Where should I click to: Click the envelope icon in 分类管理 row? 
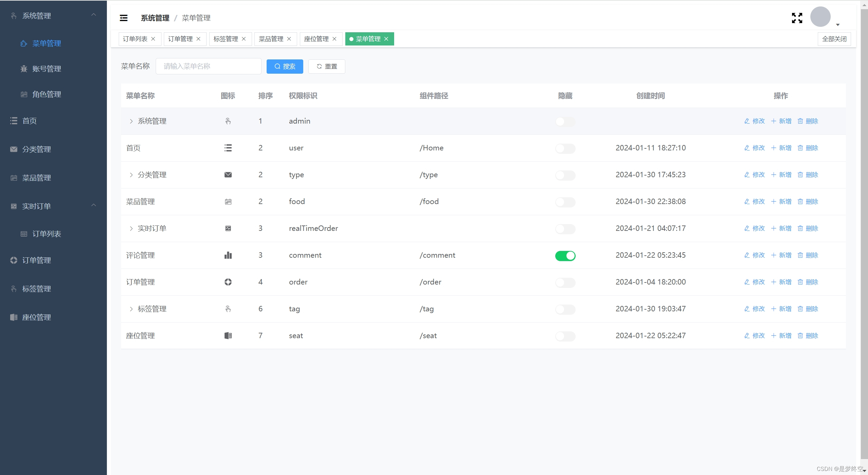coord(228,175)
